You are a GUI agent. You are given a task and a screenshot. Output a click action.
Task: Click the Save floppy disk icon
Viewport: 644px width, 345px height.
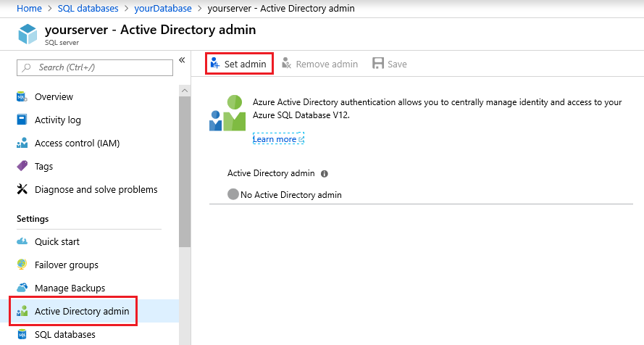378,63
